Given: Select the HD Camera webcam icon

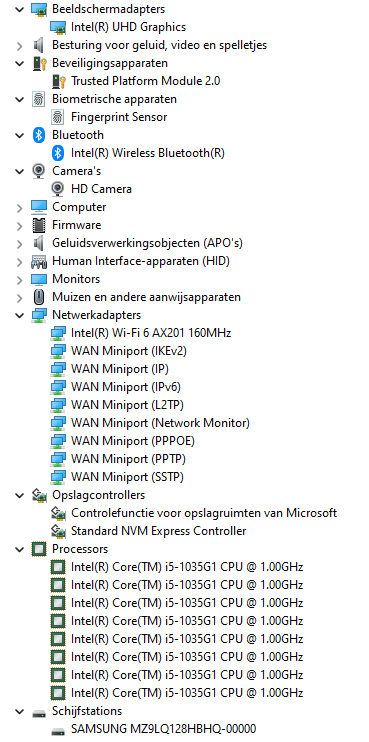Looking at the screenshot, I should point(58,189).
